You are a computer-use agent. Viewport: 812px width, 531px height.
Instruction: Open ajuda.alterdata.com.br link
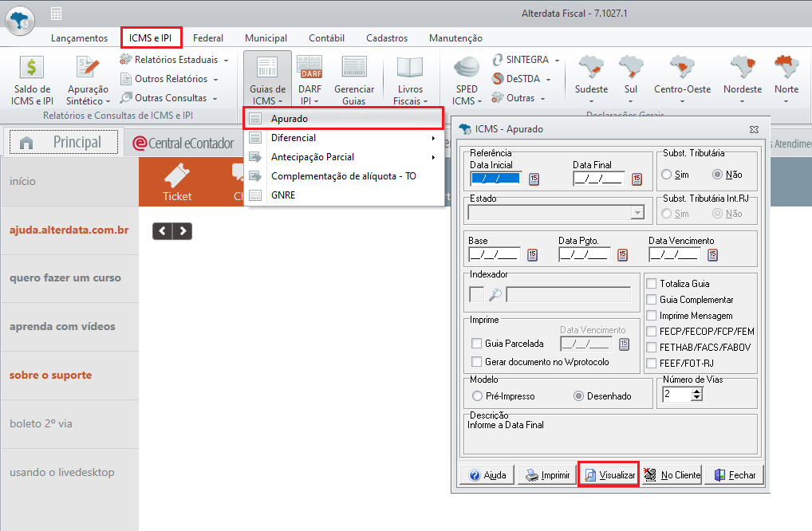pos(69,230)
